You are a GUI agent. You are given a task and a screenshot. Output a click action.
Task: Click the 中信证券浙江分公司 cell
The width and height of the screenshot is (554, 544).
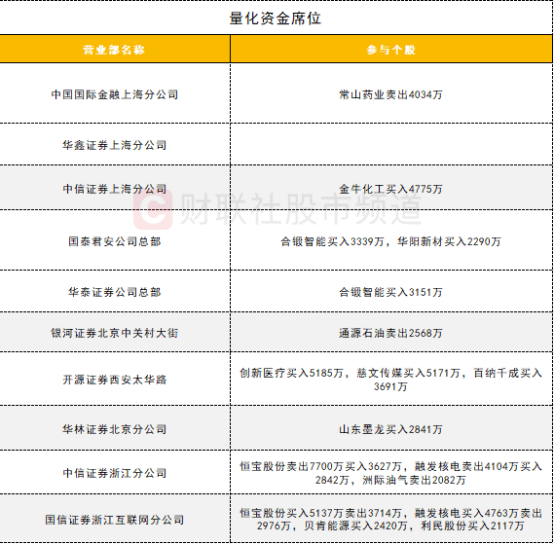[x=114, y=473]
